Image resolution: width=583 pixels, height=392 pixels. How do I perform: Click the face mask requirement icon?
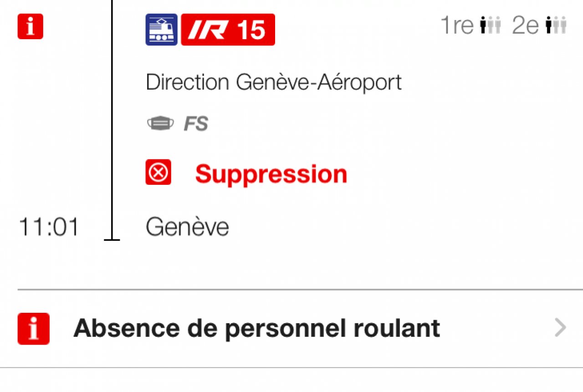160,123
